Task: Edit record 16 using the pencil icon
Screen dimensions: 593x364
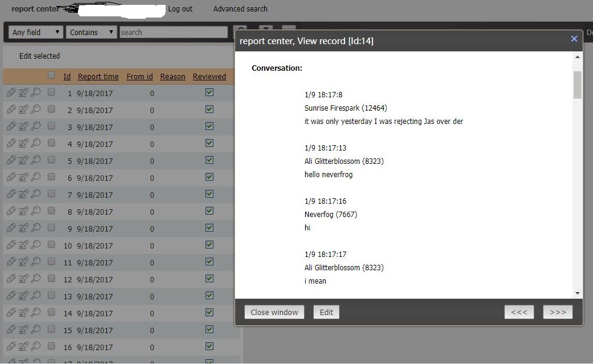Action: pyautogui.click(x=12, y=347)
